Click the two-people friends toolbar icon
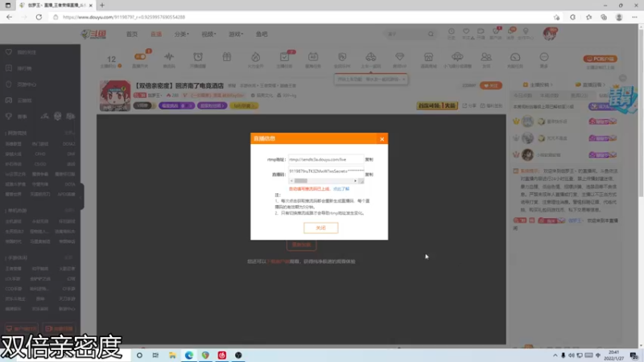The image size is (644, 362). [486, 56]
